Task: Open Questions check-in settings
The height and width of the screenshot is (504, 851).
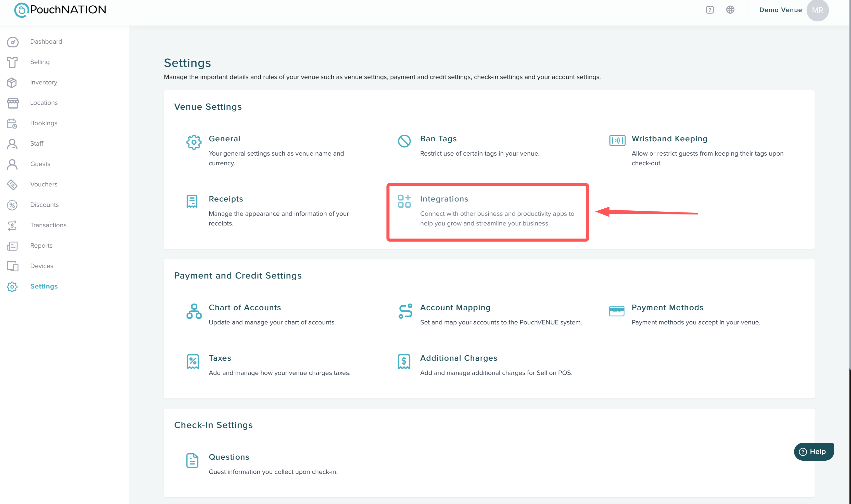Action: coord(229,457)
